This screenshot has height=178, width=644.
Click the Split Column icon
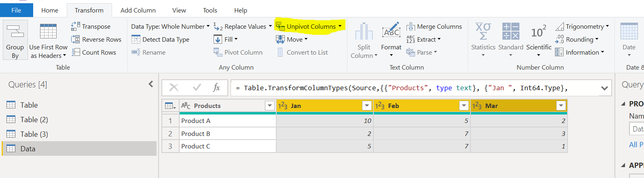[364, 32]
